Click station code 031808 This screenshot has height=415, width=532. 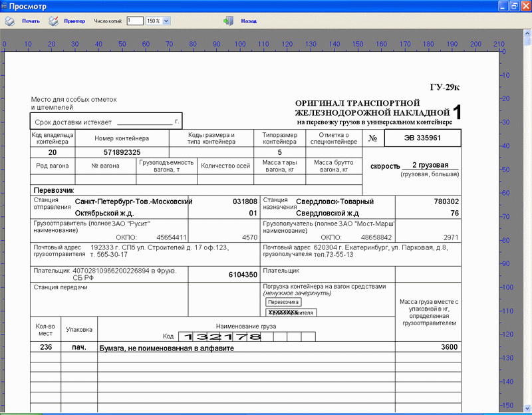coord(245,202)
